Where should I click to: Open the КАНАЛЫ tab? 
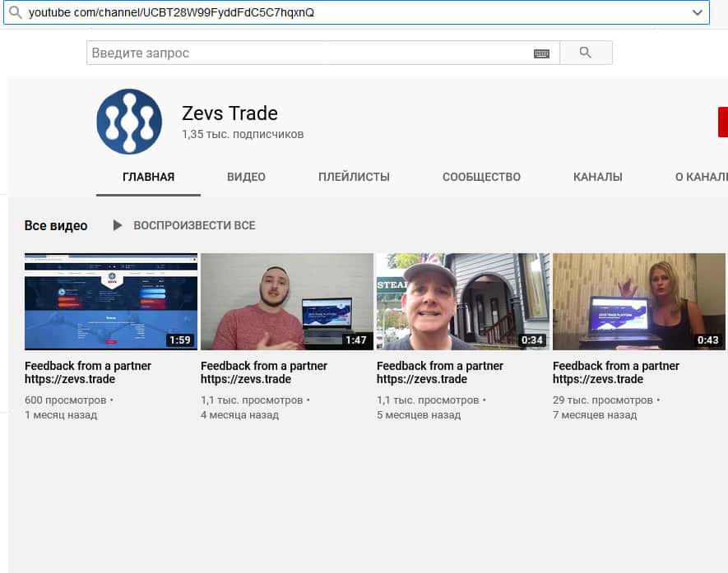point(597,178)
